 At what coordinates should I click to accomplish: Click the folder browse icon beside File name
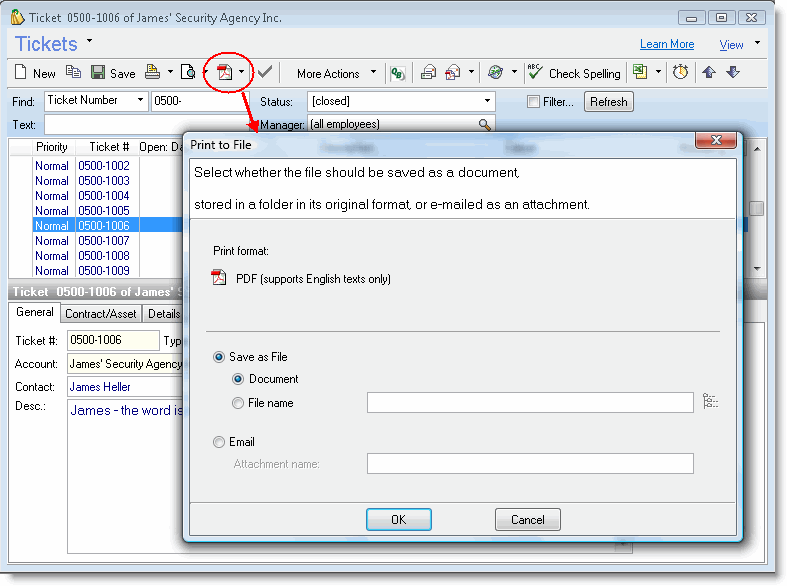(x=710, y=402)
